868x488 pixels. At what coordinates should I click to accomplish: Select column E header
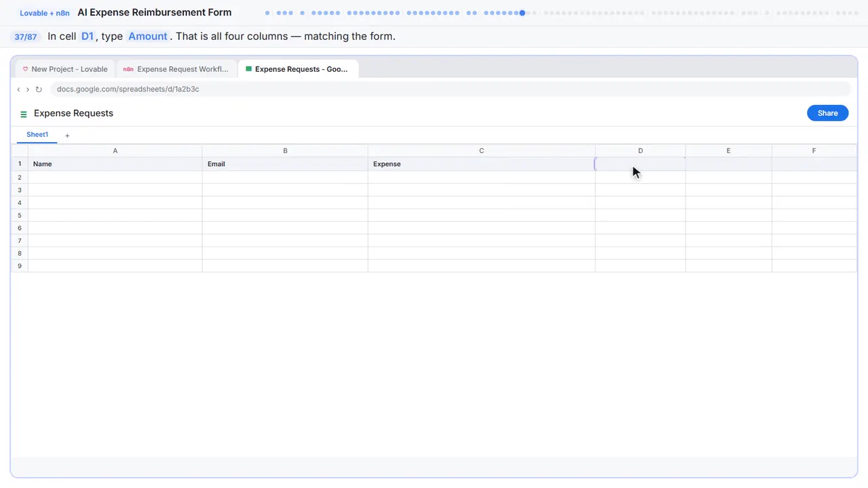tap(728, 150)
